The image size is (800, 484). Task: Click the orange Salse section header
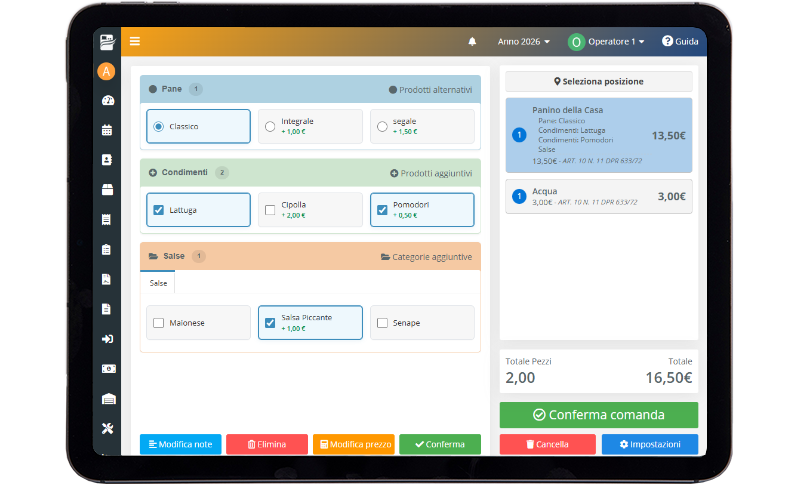click(x=310, y=256)
